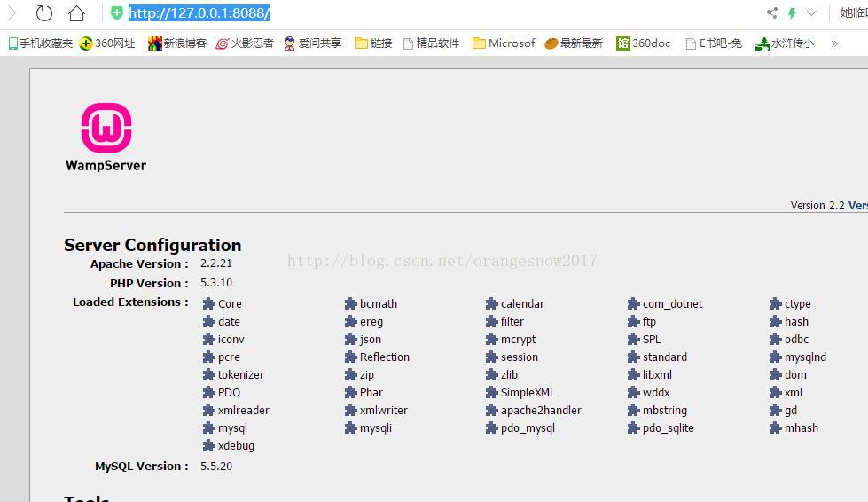Select the PHP version value 5.3.10
Screen dimensions: 868x502
pos(216,282)
